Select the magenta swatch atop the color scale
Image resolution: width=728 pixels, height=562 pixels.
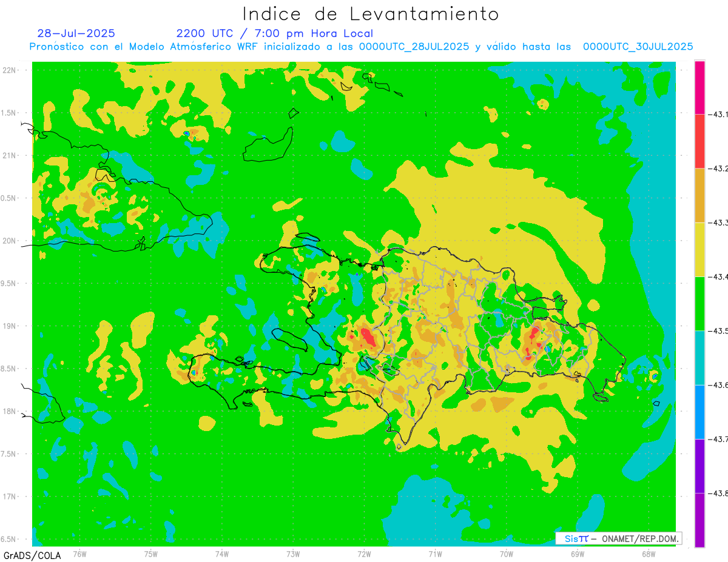699,87
